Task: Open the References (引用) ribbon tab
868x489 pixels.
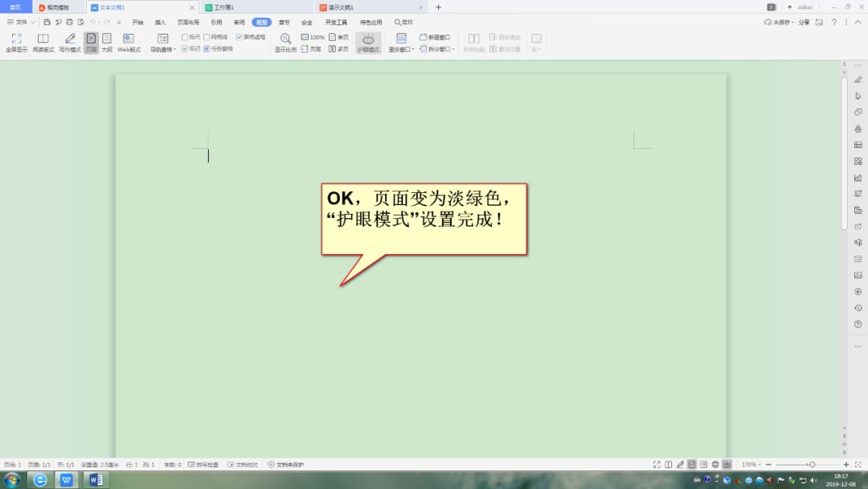Action: coord(216,23)
